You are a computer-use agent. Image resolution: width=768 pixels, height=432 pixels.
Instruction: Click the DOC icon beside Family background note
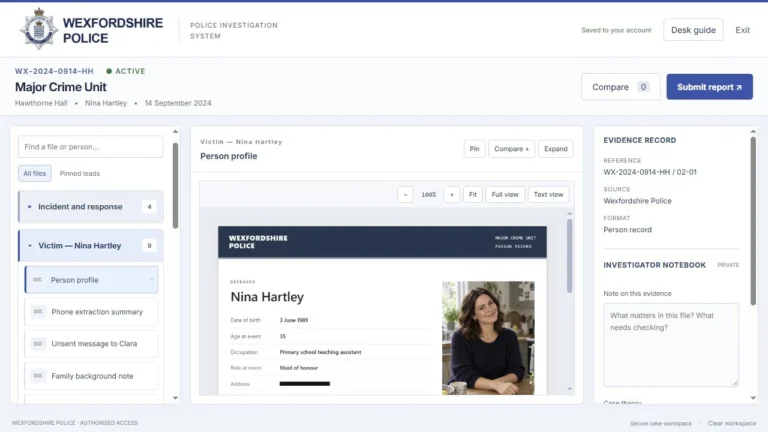pyautogui.click(x=38, y=376)
